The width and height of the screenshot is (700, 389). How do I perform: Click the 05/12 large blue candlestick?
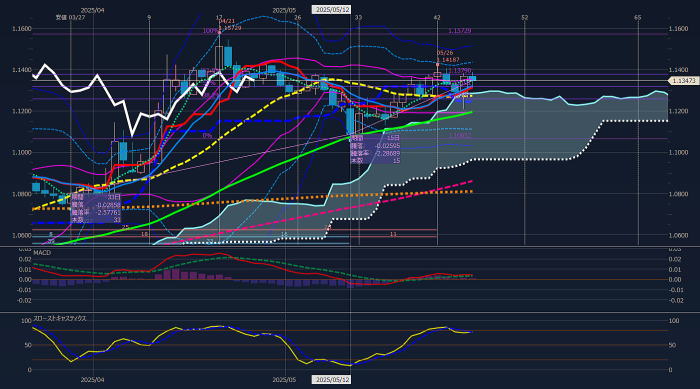pos(350,120)
